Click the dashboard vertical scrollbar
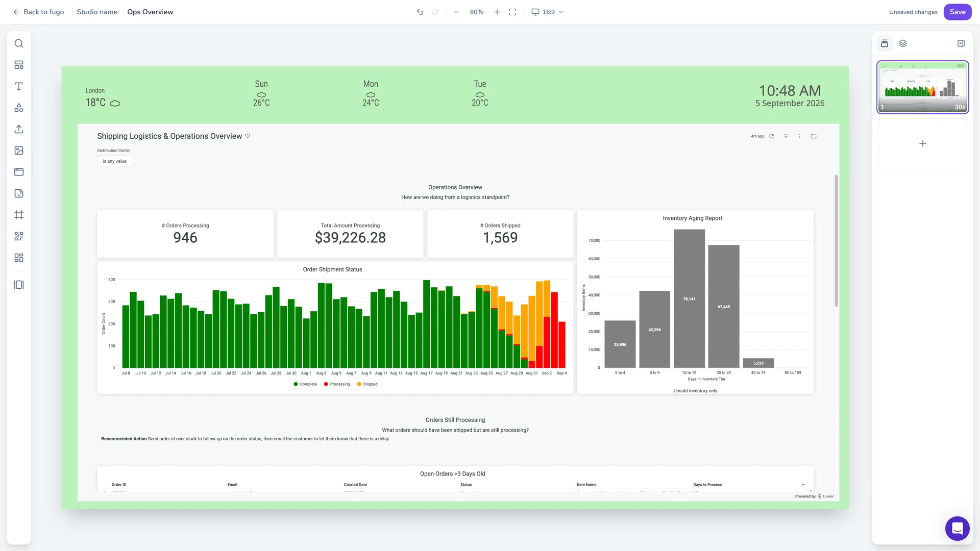Screen dimensions: 980x551 [836, 240]
